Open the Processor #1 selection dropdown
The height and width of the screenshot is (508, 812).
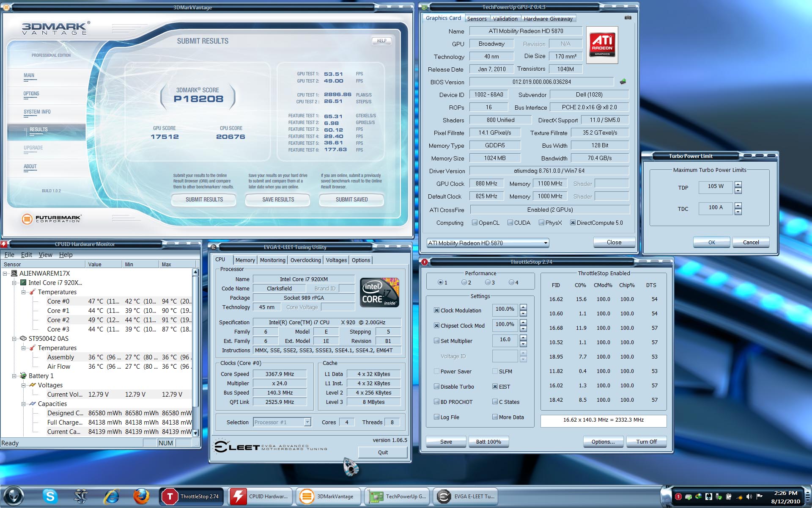pyautogui.click(x=307, y=422)
